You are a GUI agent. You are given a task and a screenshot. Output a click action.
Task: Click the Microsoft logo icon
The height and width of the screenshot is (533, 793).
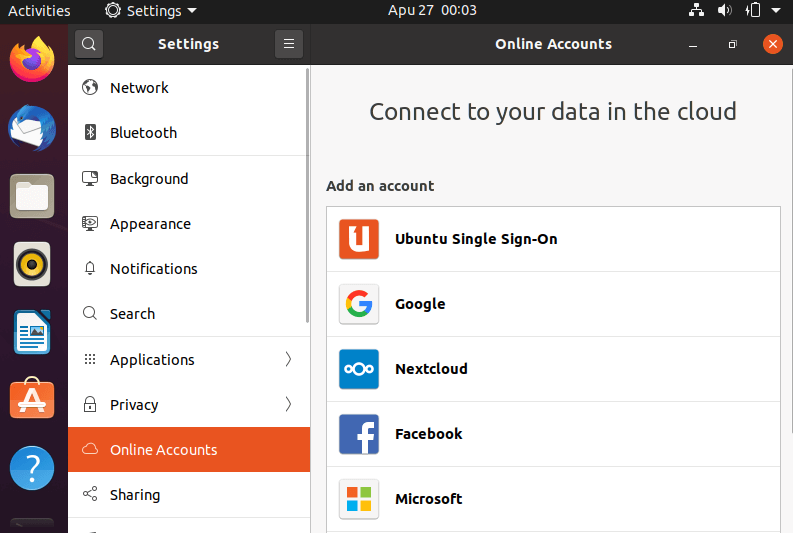point(359,499)
